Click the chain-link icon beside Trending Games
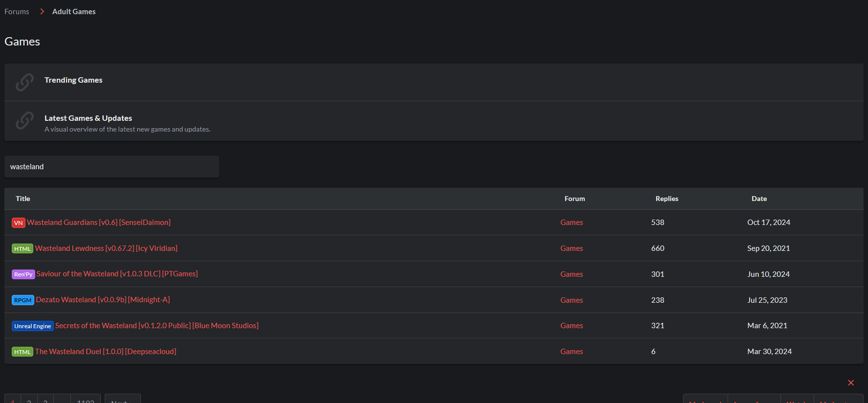The width and height of the screenshot is (868, 403). pos(24,82)
